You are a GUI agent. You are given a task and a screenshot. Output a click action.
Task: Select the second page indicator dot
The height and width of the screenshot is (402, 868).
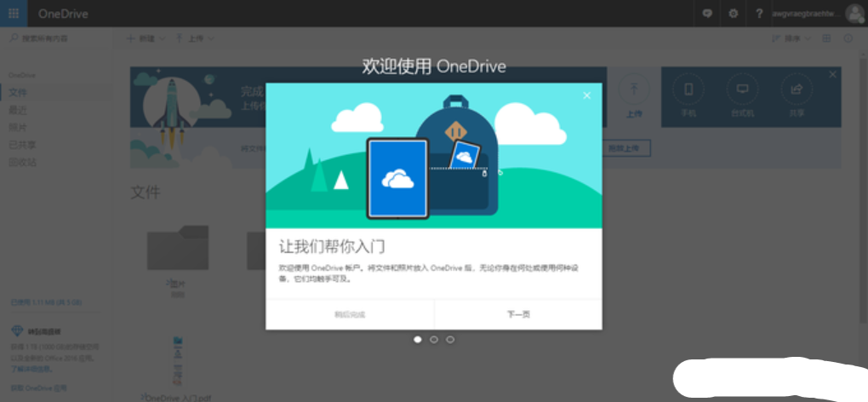coord(434,340)
